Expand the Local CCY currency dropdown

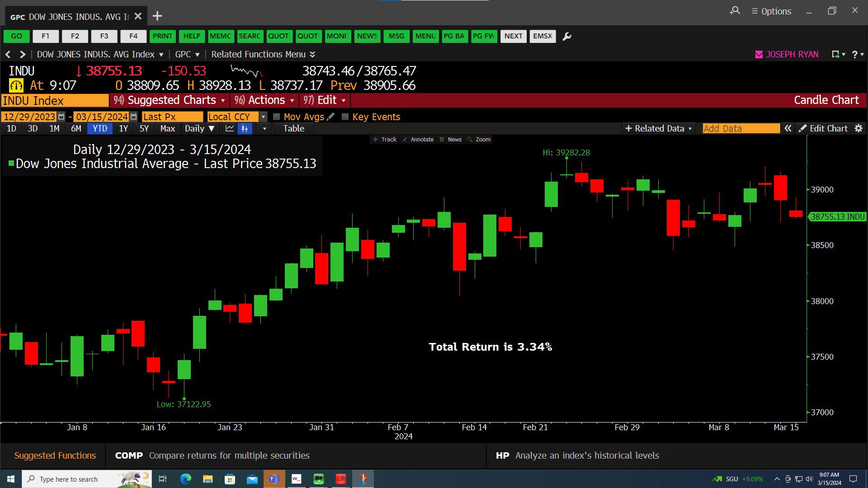[x=264, y=117]
